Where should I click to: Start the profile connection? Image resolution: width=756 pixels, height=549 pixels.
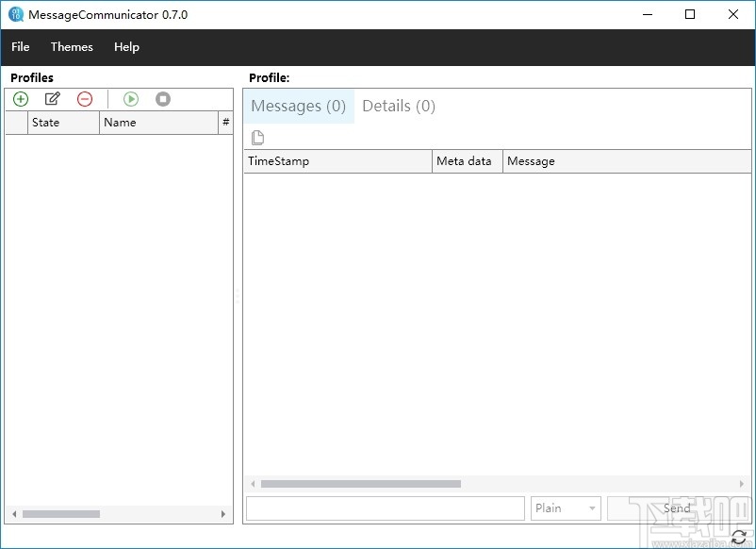131,98
